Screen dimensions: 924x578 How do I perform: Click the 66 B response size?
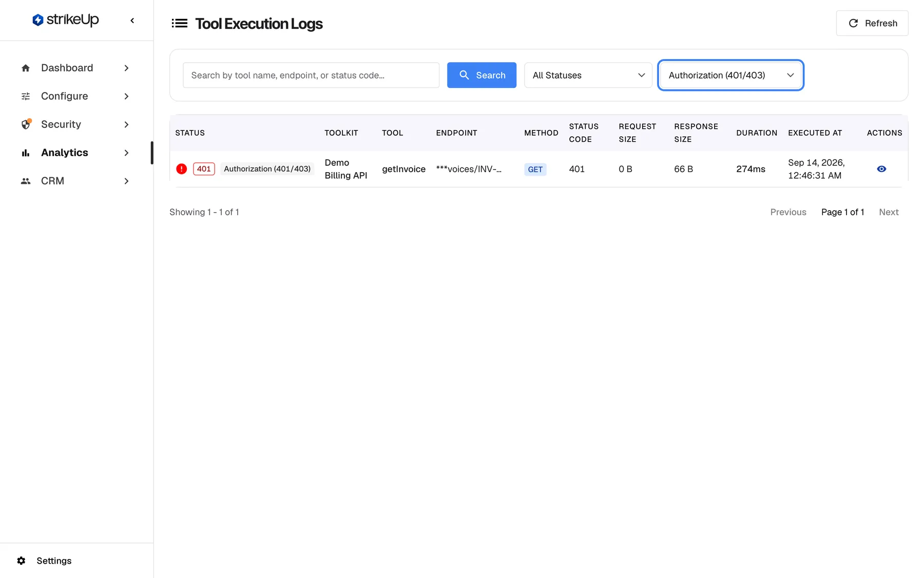coord(683,169)
